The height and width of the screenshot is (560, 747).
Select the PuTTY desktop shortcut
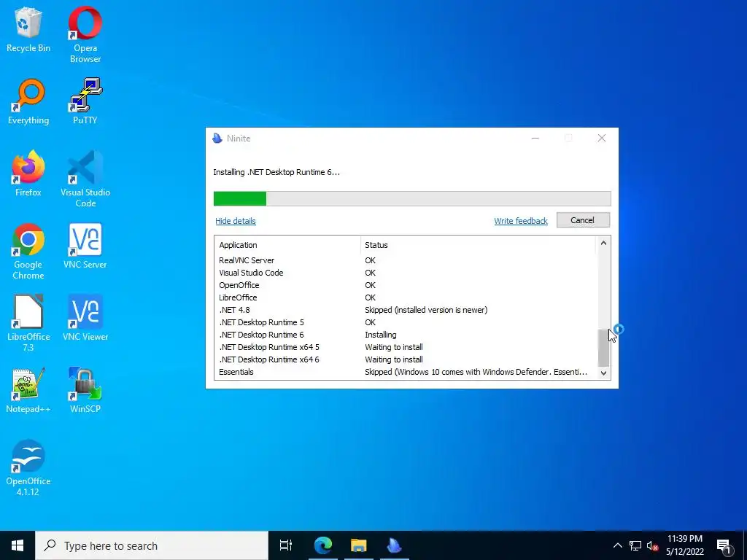pos(85,102)
